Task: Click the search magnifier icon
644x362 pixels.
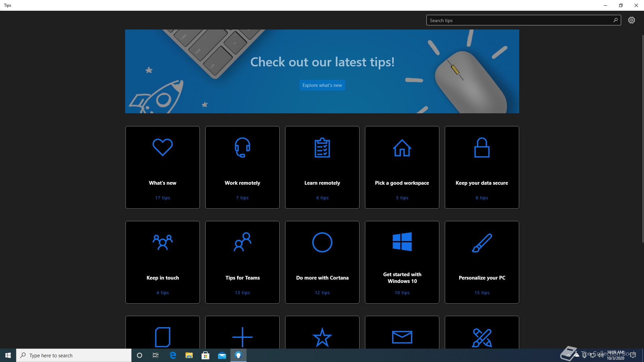Action: tap(615, 20)
